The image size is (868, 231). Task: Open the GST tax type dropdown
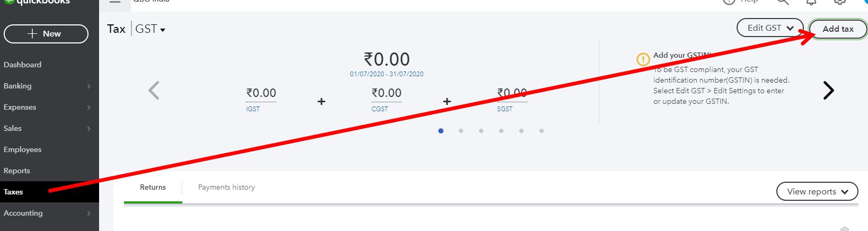pyautogui.click(x=150, y=29)
